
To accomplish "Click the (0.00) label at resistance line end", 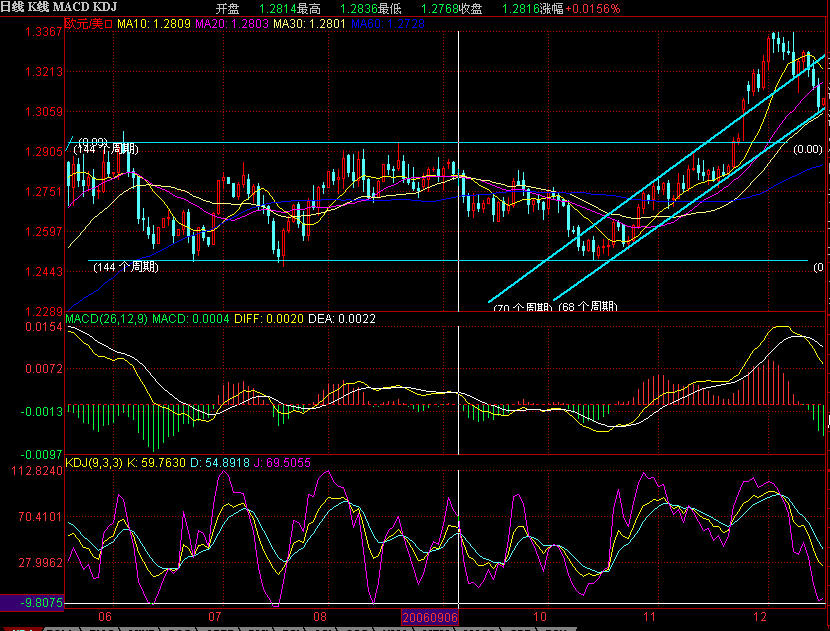I will [x=808, y=150].
